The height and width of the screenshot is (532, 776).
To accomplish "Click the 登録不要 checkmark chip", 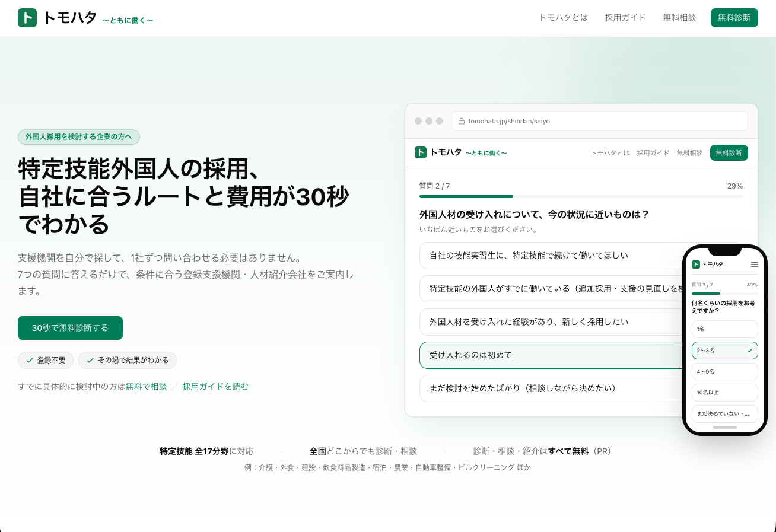I will tap(46, 360).
